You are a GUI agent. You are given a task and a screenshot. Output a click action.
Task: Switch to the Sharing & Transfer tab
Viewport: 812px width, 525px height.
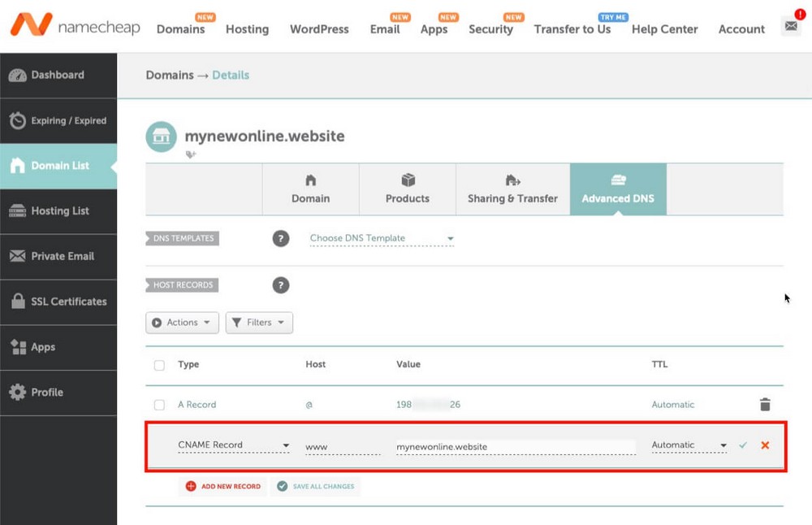[x=512, y=189]
